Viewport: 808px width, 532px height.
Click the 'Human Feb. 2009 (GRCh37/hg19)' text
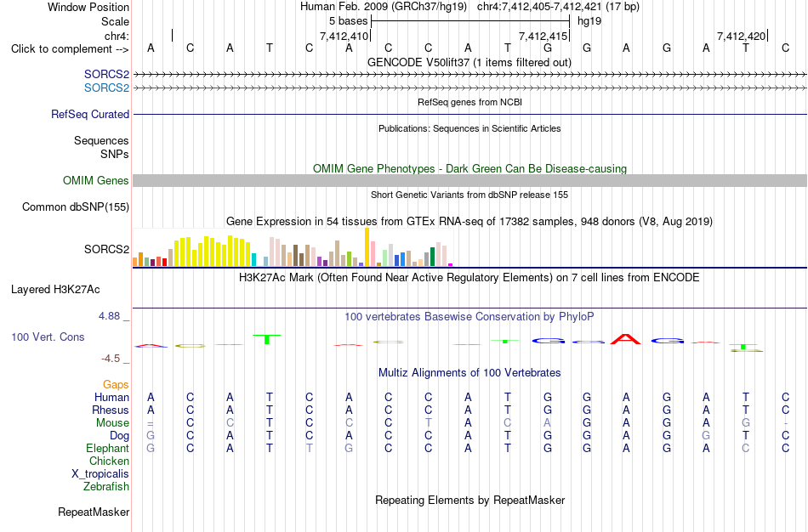pyautogui.click(x=384, y=7)
